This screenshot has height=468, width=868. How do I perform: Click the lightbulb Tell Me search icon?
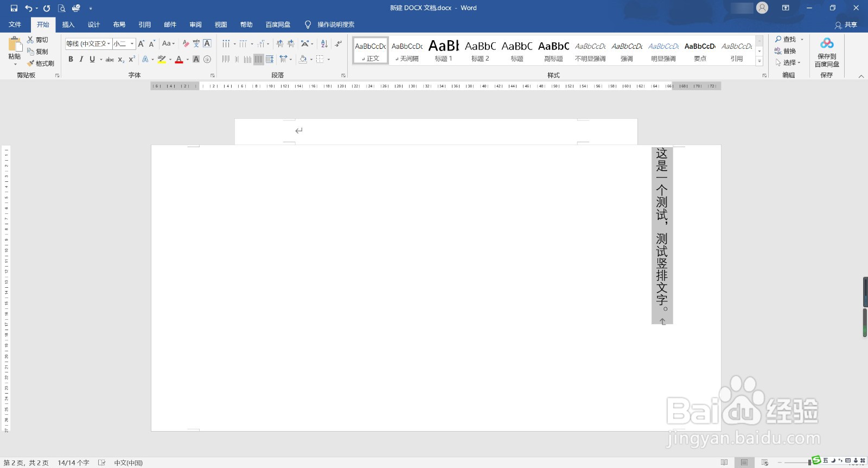click(308, 24)
